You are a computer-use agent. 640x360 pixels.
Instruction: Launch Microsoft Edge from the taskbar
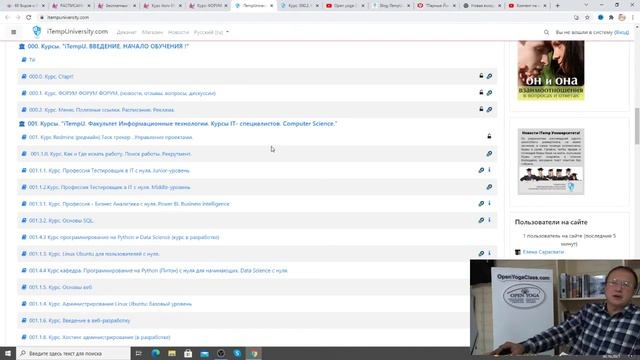coord(156,353)
